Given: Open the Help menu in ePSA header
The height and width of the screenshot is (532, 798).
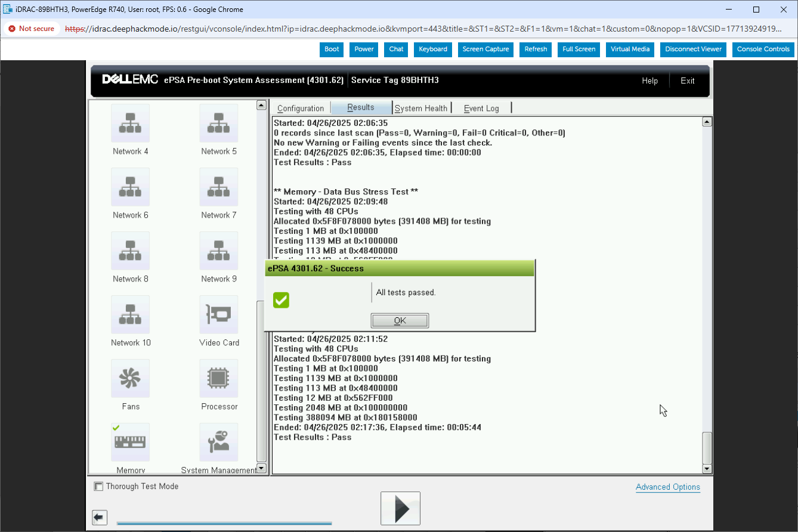Looking at the screenshot, I should (649, 81).
